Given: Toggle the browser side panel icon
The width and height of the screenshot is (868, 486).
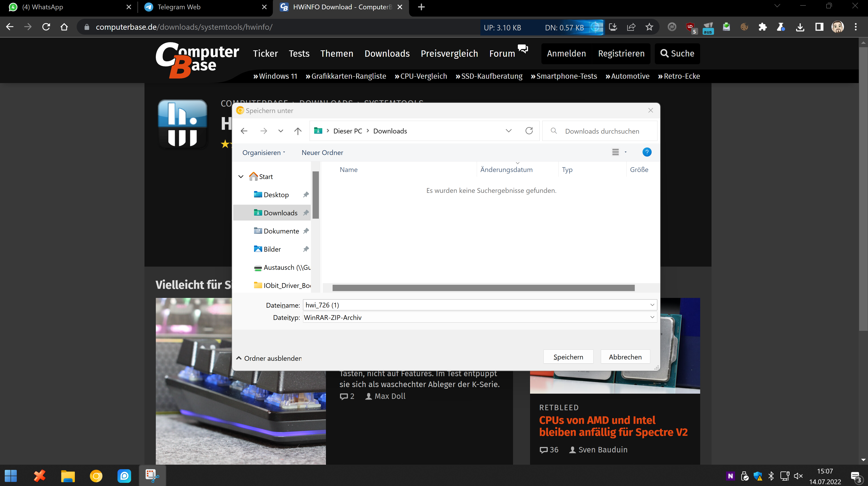Looking at the screenshot, I should pos(819,27).
